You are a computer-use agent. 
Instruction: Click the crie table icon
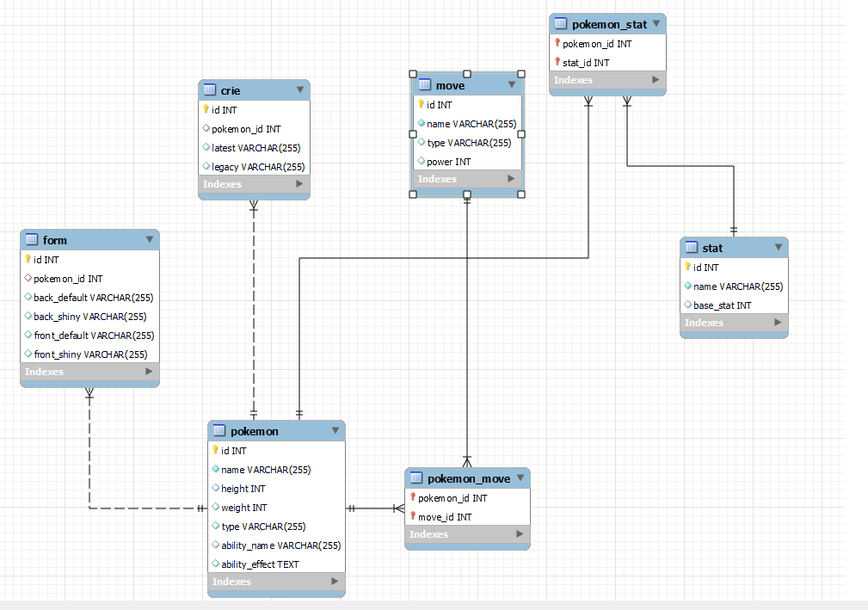(x=210, y=89)
